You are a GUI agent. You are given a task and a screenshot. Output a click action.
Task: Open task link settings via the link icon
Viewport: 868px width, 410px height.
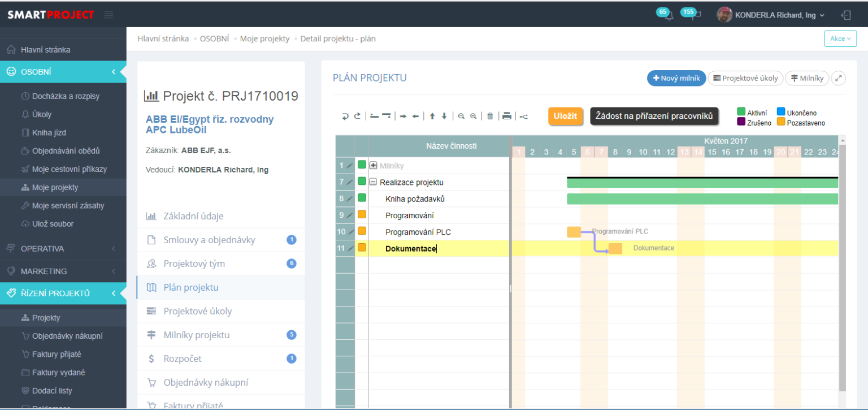point(523,115)
